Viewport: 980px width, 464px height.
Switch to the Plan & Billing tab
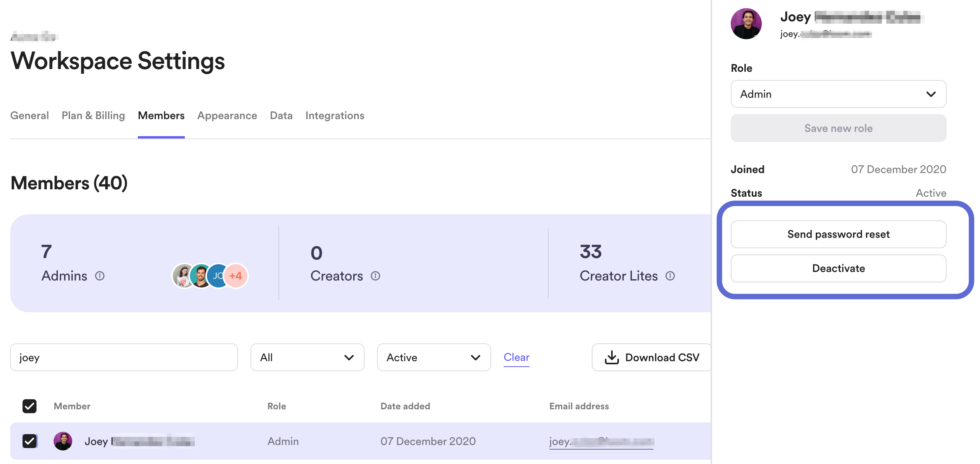pos(93,116)
